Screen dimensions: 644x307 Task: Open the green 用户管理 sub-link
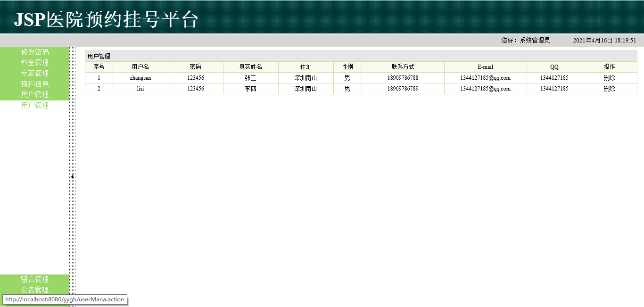pos(35,105)
